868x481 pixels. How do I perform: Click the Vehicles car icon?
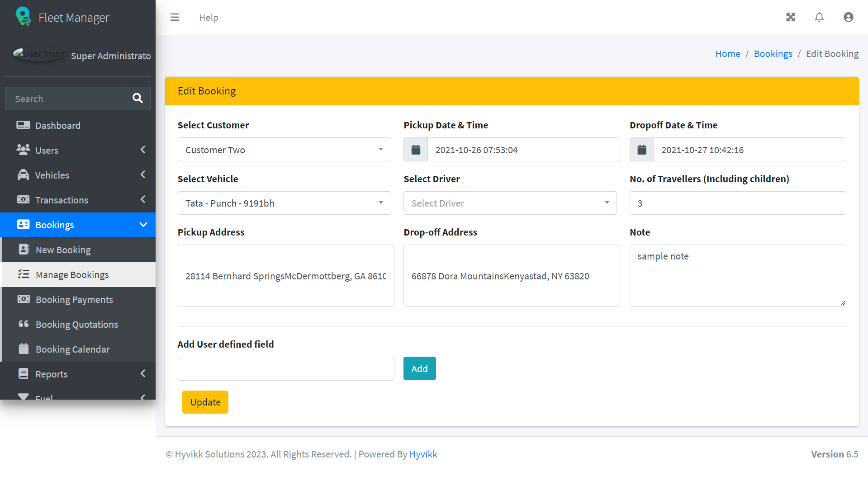point(23,175)
